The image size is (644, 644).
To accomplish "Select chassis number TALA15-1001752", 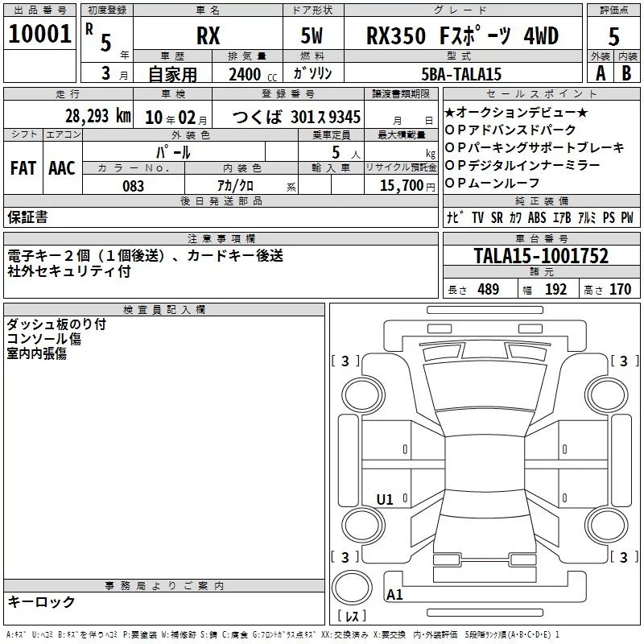I will pyautogui.click(x=540, y=257).
